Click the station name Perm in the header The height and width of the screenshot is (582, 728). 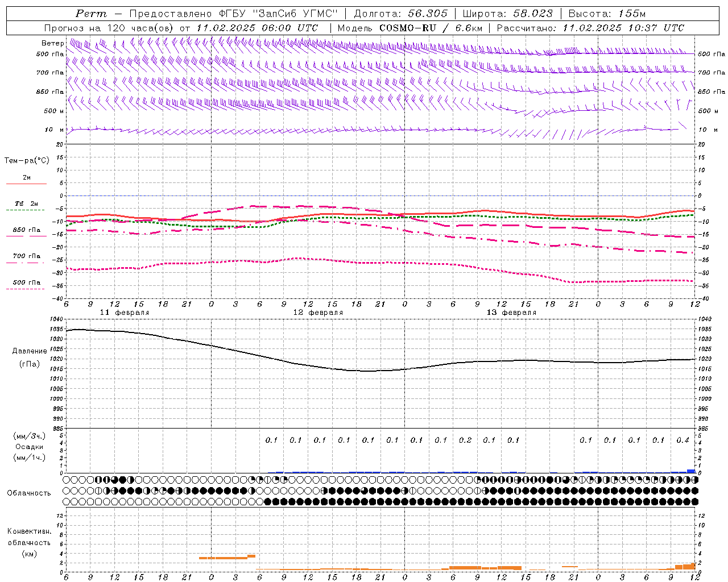pos(91,14)
